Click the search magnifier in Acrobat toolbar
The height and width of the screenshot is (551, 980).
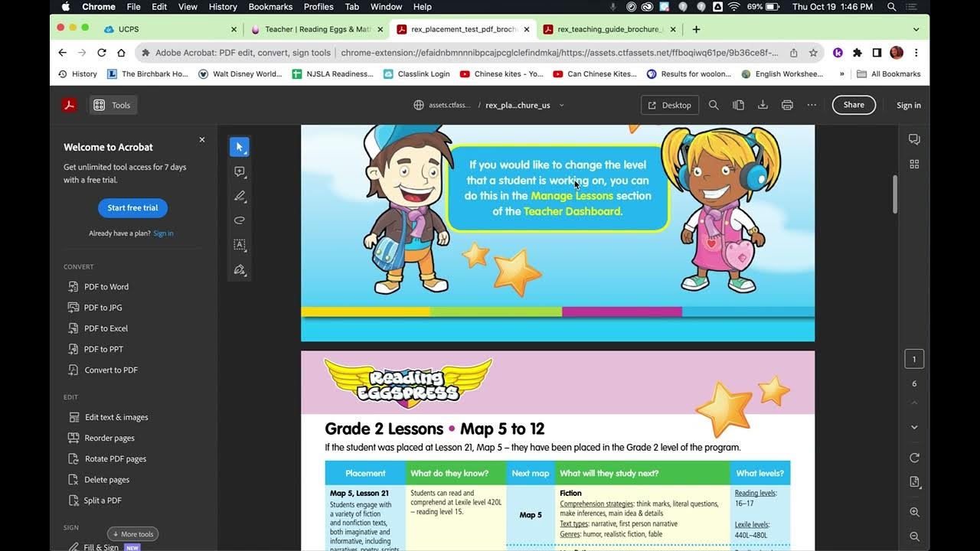coord(714,105)
